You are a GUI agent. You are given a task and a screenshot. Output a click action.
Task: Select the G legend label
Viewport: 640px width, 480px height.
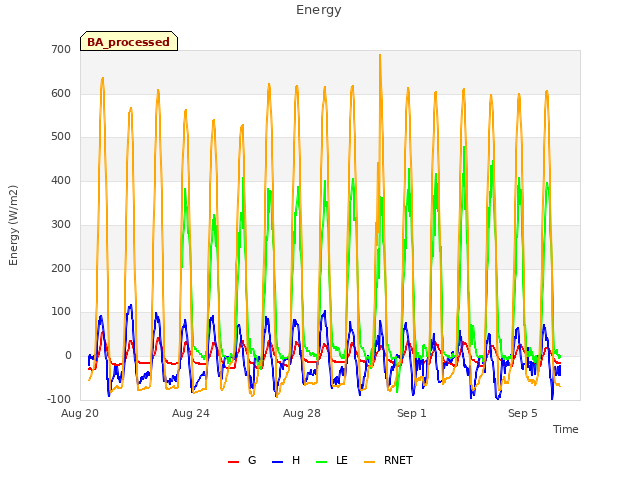pyautogui.click(x=252, y=460)
